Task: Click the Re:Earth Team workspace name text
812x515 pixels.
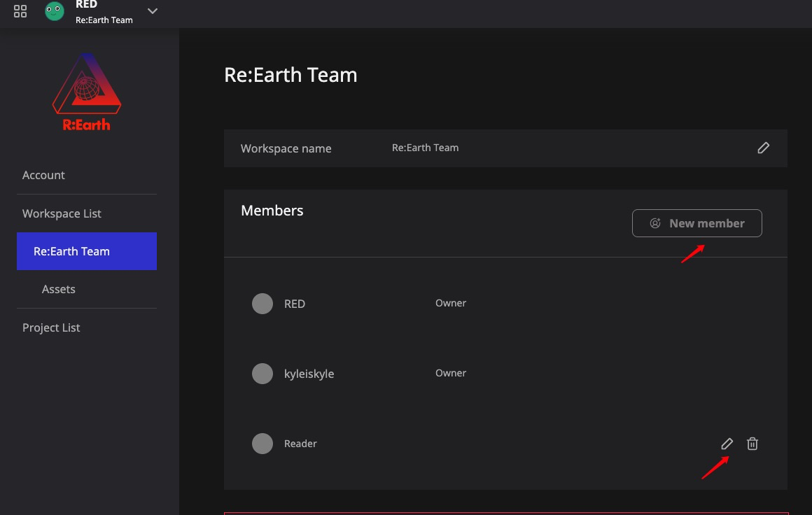Action: (291, 74)
